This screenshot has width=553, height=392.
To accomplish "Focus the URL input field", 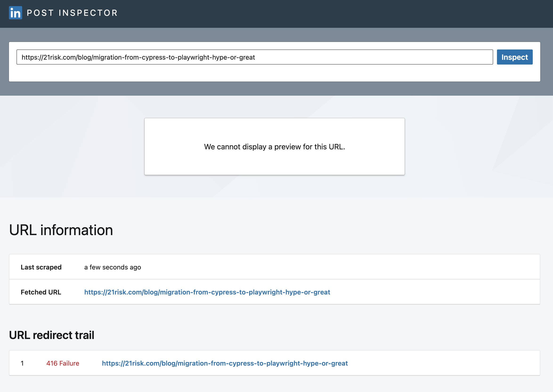I will tap(255, 57).
